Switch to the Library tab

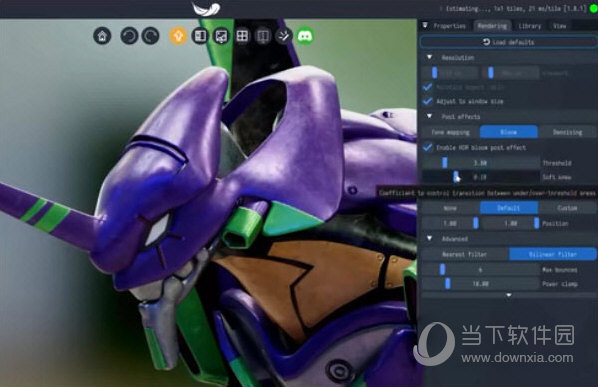pyautogui.click(x=530, y=26)
